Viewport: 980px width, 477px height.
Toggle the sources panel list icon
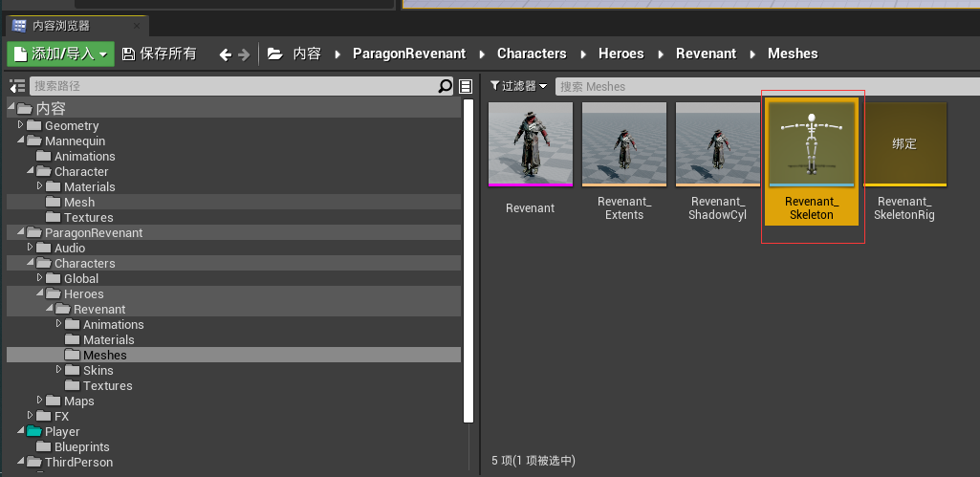tap(17, 86)
